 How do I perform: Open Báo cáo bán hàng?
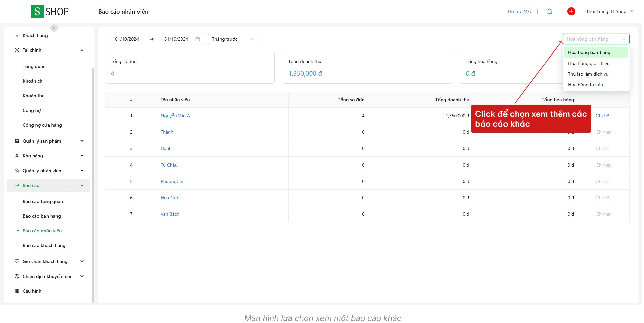click(42, 216)
